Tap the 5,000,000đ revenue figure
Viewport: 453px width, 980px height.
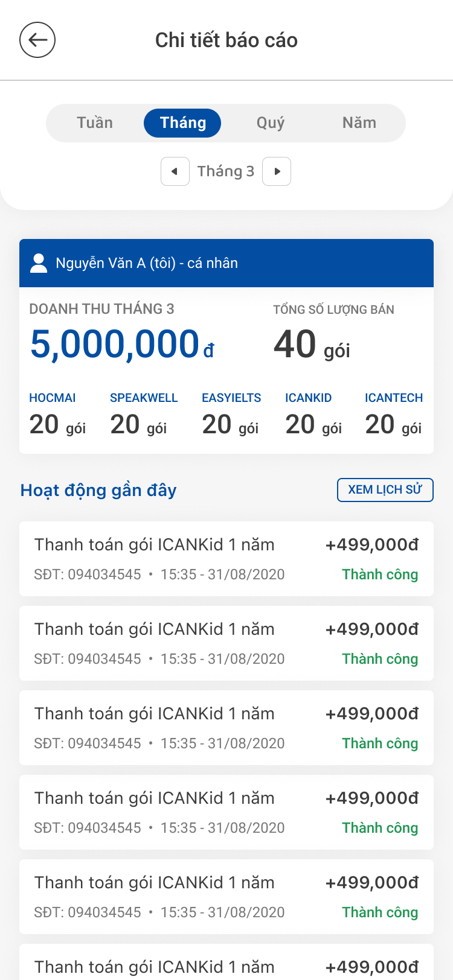pyautogui.click(x=122, y=344)
